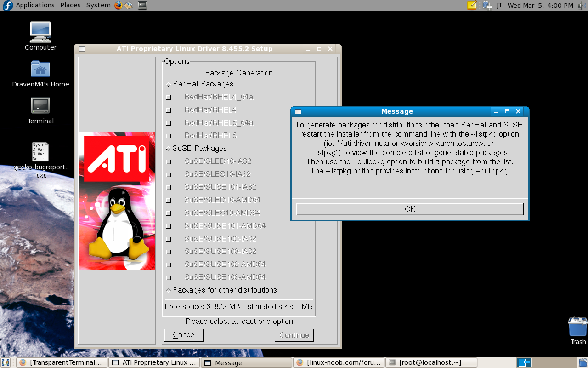Open the Fedora logo Applications icon

[8, 6]
